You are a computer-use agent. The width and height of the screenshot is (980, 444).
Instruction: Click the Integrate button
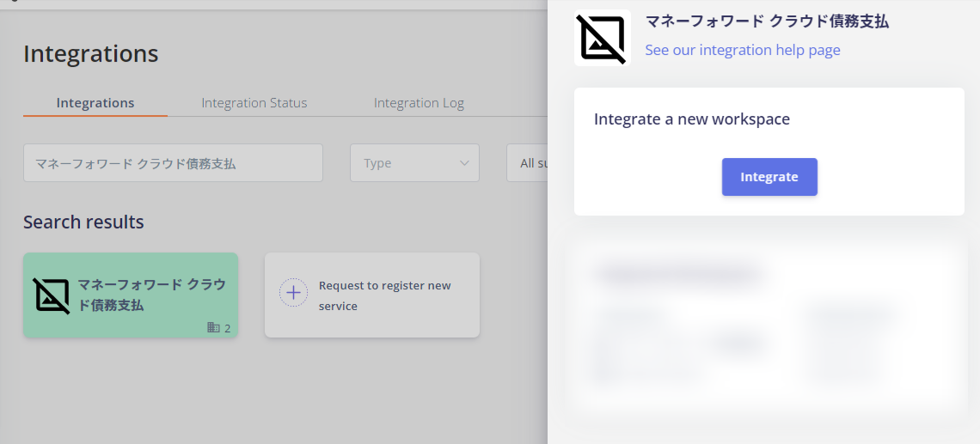point(769,177)
